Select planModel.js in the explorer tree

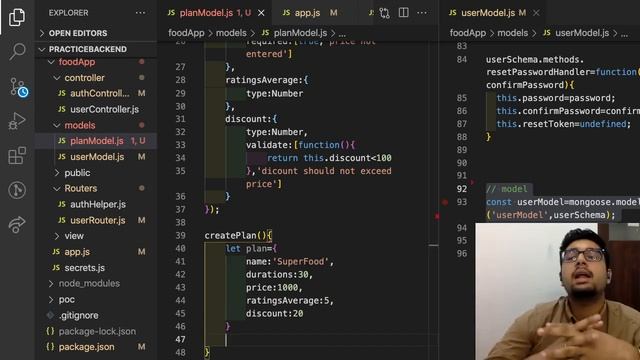click(x=97, y=141)
